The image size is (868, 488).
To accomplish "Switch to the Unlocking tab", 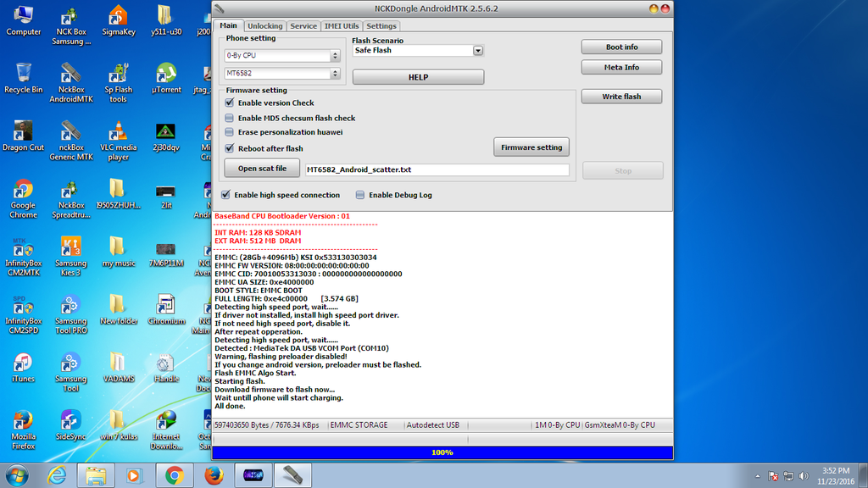I will 265,26.
